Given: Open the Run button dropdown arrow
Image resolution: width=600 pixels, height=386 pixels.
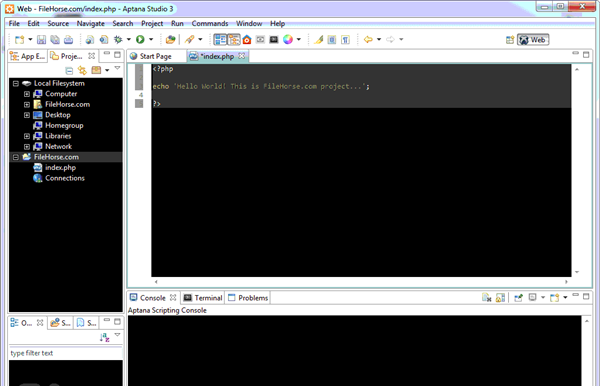Looking at the screenshot, I should (151, 39).
